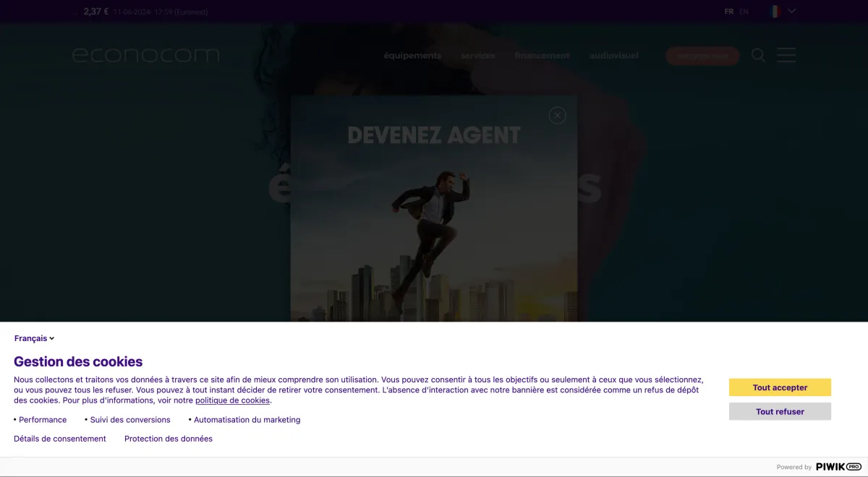Viewport: 868px width, 477px height.
Task: Open the financement menu
Action: pyautogui.click(x=542, y=56)
